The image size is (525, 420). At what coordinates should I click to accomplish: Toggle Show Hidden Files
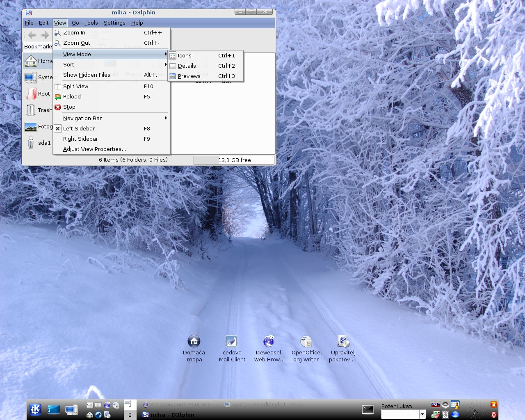click(111, 75)
